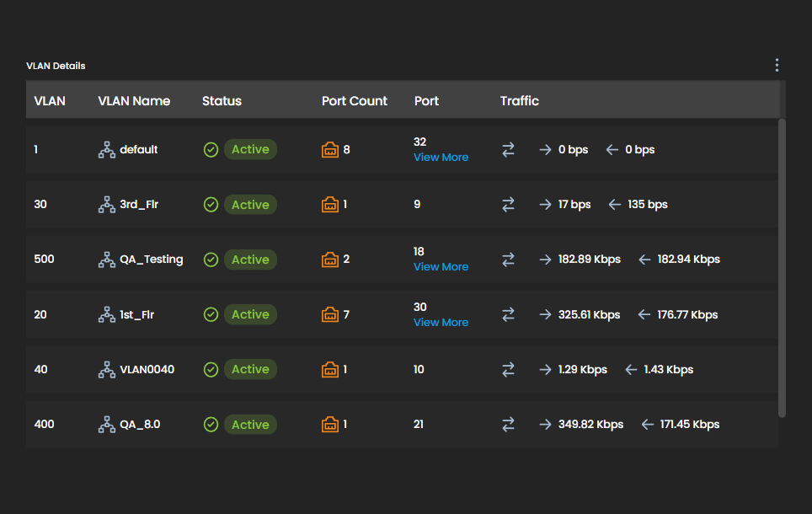Click the Traffic column header
The image size is (812, 514).
coord(520,101)
